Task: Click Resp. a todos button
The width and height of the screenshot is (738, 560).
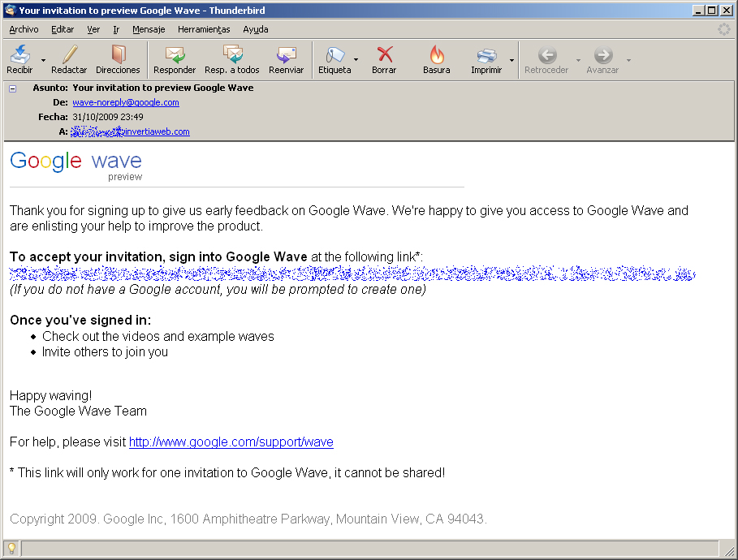Action: [x=232, y=59]
